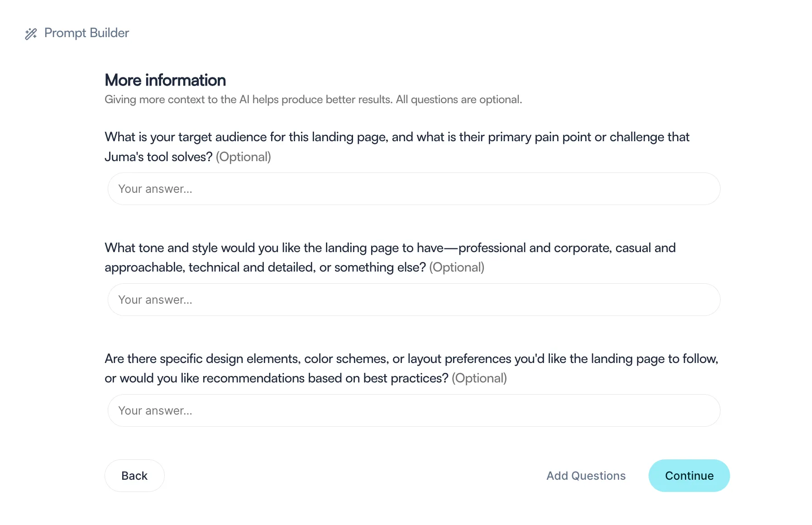Click the 'All questions are optional' text
The height and width of the screenshot is (525, 812).
[x=459, y=100]
